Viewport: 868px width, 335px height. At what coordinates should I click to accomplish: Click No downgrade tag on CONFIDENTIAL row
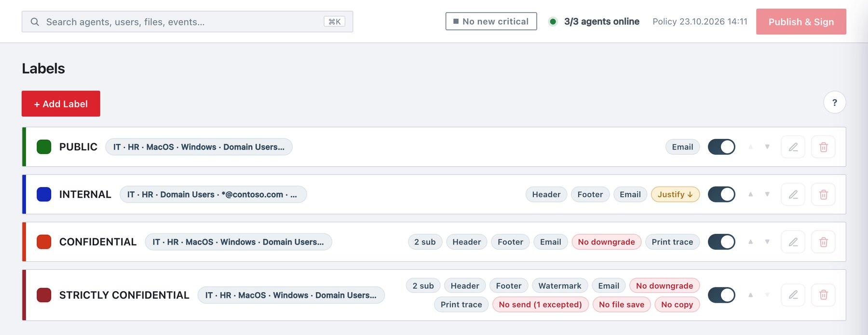(606, 242)
